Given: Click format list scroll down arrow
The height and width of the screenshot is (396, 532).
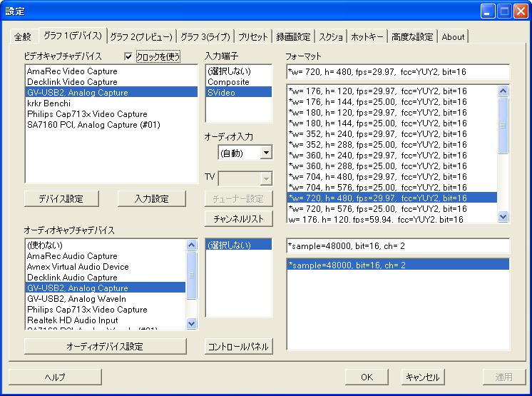Looking at the screenshot, I should point(503,217).
